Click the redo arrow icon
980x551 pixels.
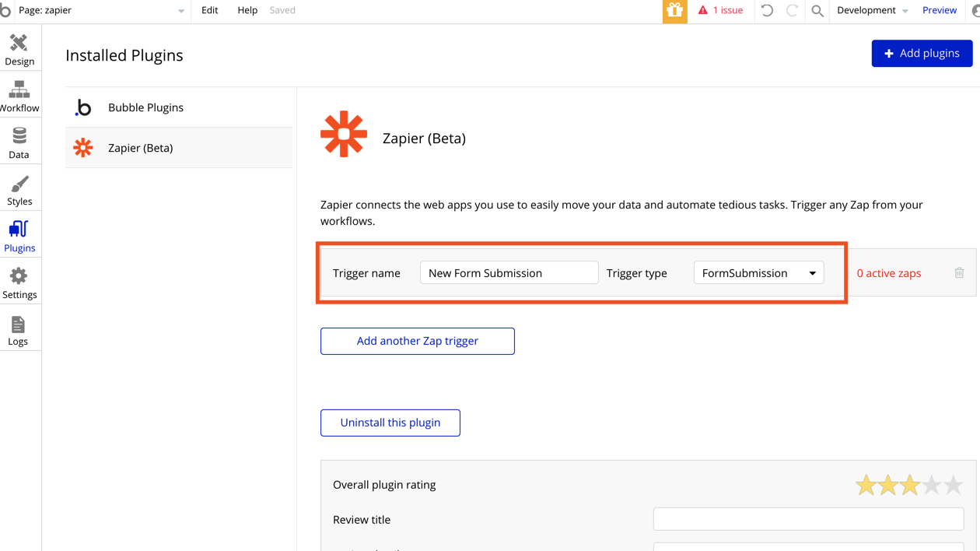point(792,10)
